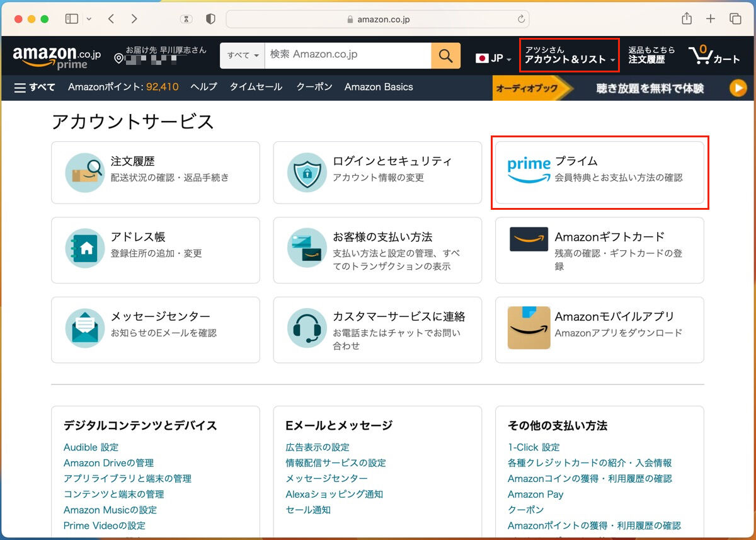Expand Safari sidebar options chevron
Screen dimensions: 756x540
point(89,19)
